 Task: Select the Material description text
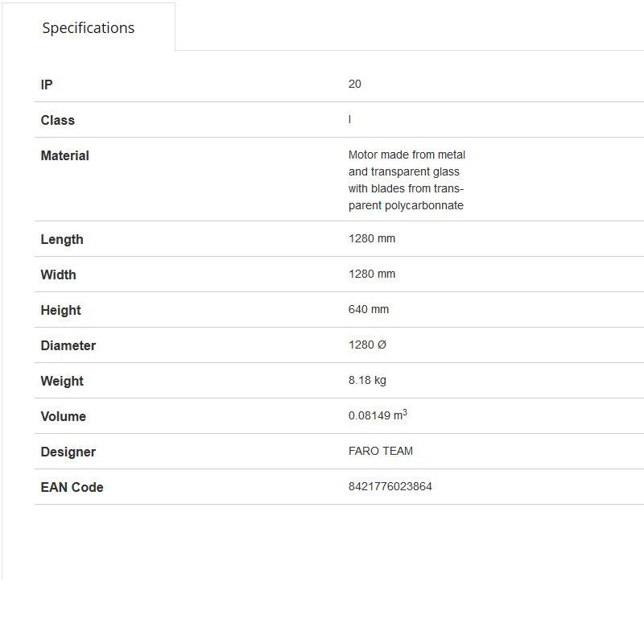[407, 180]
